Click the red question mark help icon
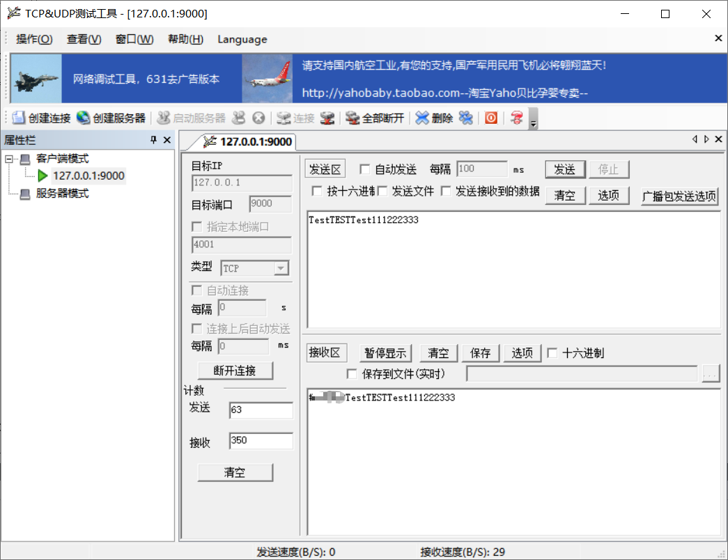The height and width of the screenshot is (560, 728). [x=516, y=118]
